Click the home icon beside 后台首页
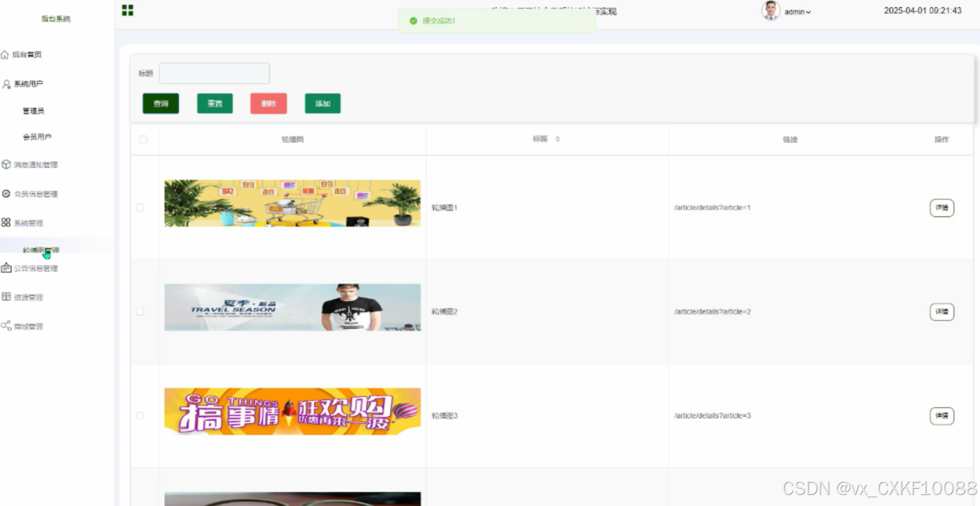This screenshot has height=506, width=980. coord(5,55)
